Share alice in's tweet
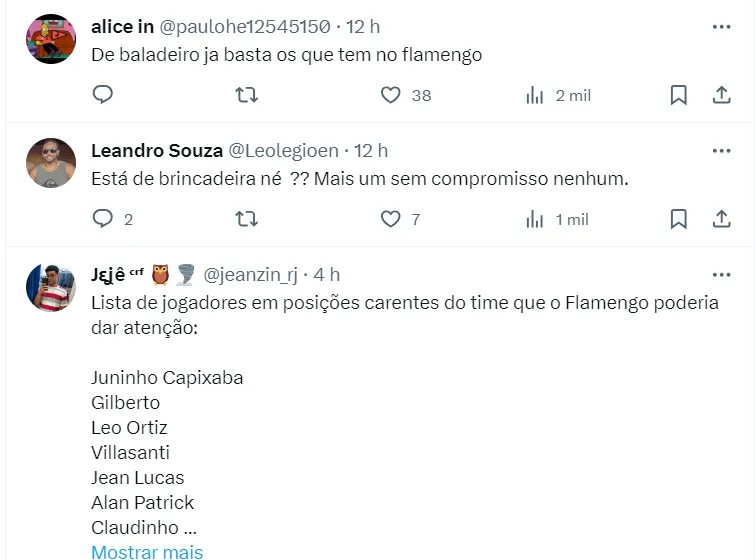Image resolution: width=755 pixels, height=560 pixels. click(721, 95)
